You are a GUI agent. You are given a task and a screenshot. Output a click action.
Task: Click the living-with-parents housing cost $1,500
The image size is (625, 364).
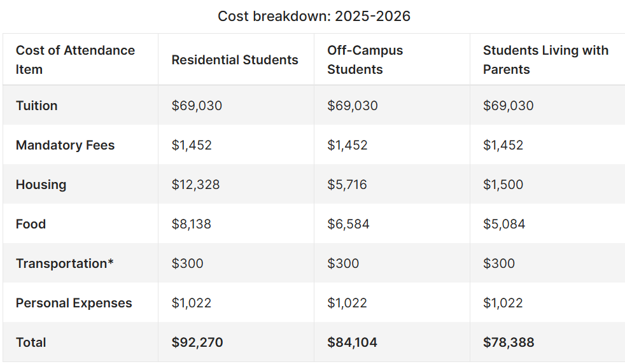(503, 185)
